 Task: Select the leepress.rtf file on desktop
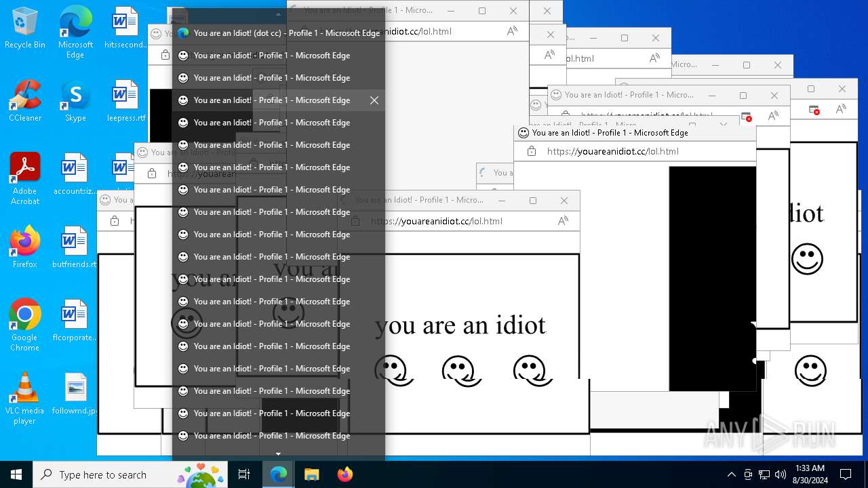coord(125,101)
